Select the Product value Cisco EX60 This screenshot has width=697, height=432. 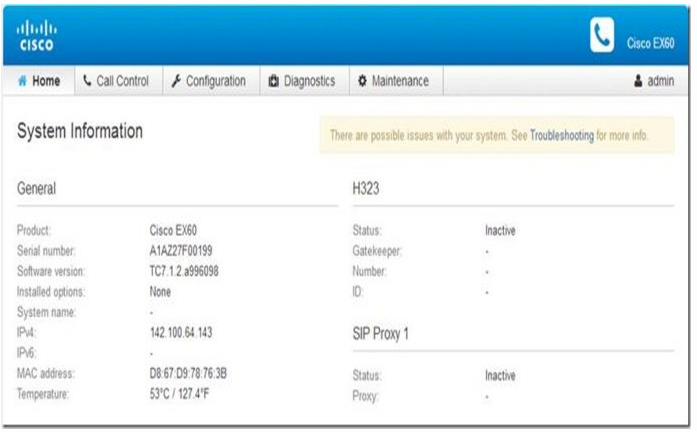click(x=173, y=230)
